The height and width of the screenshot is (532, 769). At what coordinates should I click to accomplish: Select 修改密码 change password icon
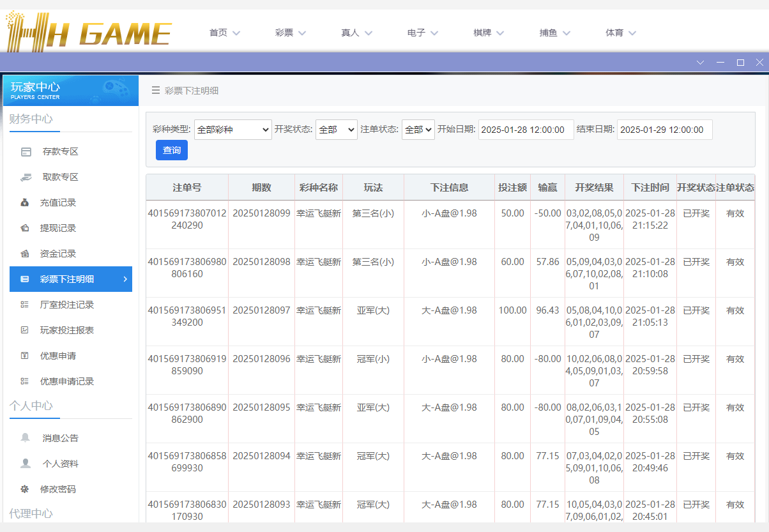tap(24, 489)
